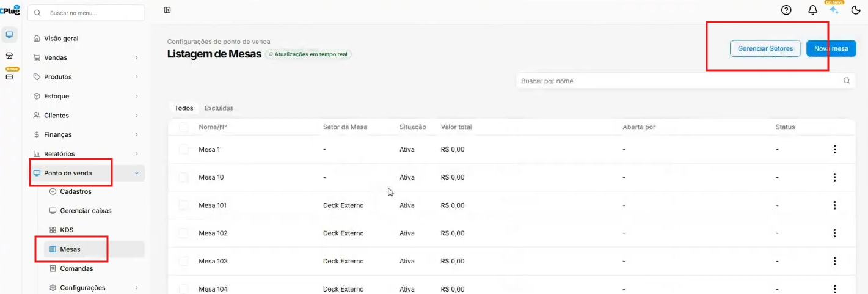This screenshot has width=868, height=294.
Task: Click the Nova mesa button
Action: [x=831, y=48]
